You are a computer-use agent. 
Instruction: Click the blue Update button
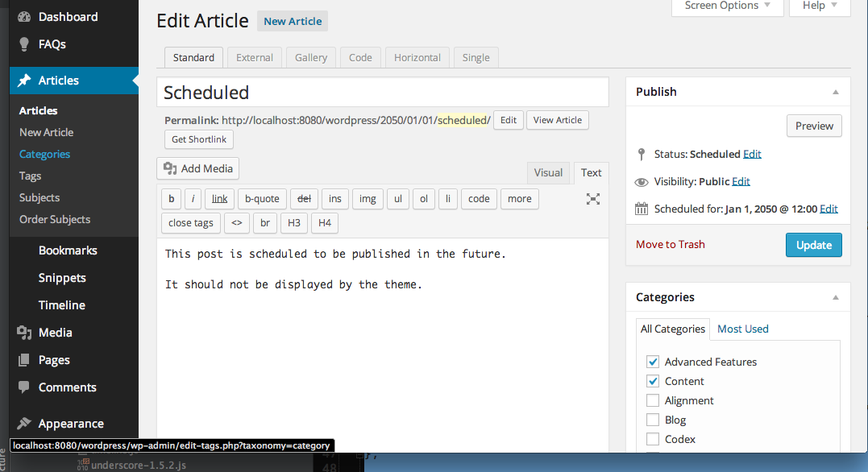[814, 245]
